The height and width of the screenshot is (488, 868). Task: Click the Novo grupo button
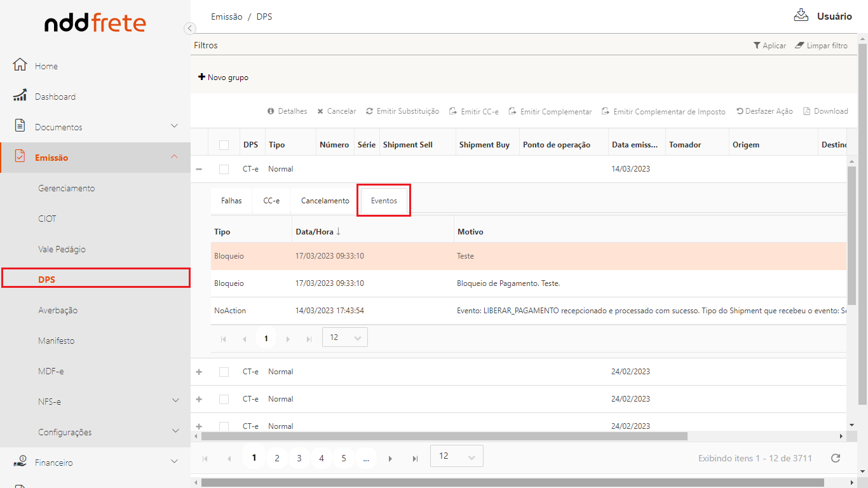(224, 78)
